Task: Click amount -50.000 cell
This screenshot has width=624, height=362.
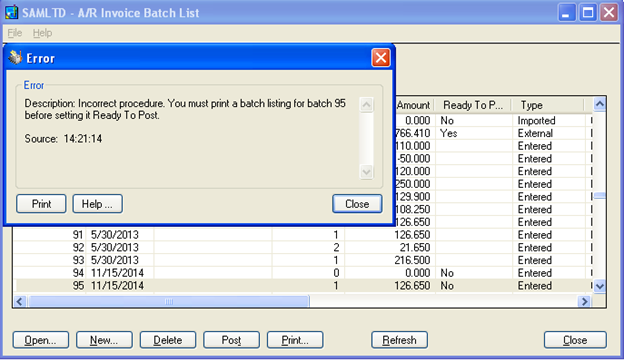Action: click(413, 159)
